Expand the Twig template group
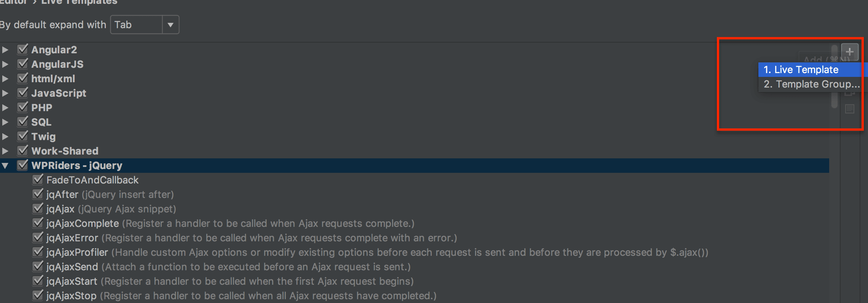Screen dimensions: 868x303 click(x=5, y=137)
